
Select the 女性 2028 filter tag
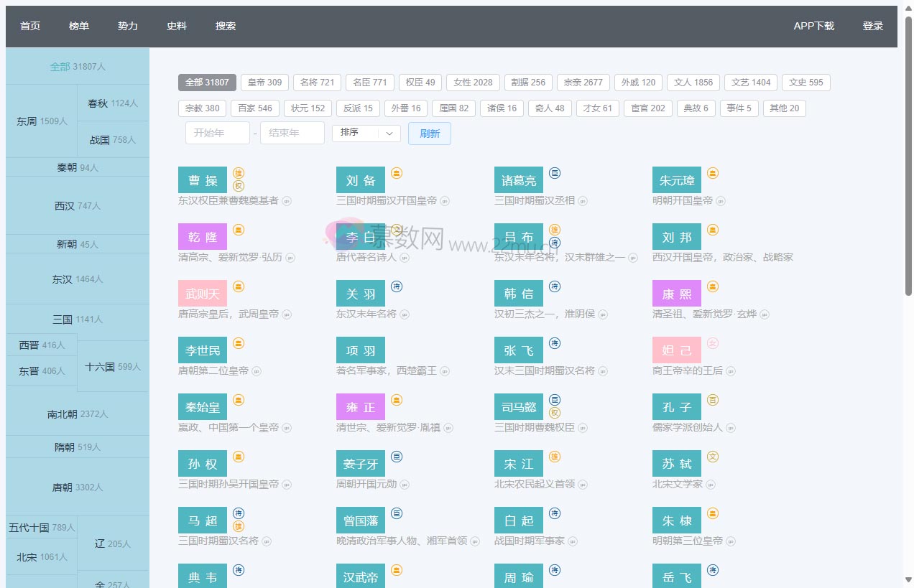click(473, 83)
